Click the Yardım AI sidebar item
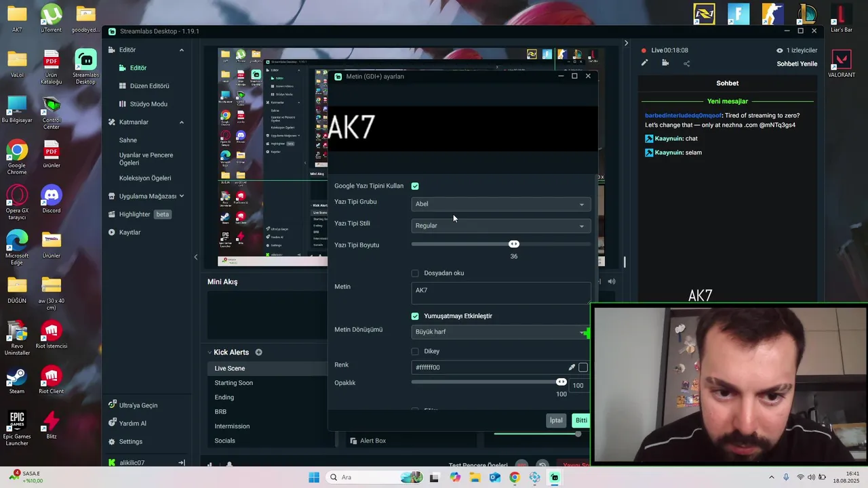Image resolution: width=868 pixels, height=488 pixels. point(132,424)
